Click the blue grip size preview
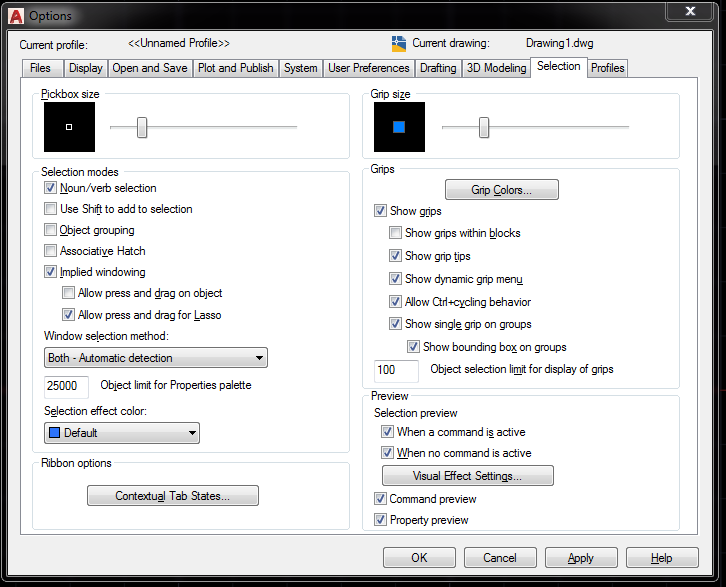 pos(399,127)
